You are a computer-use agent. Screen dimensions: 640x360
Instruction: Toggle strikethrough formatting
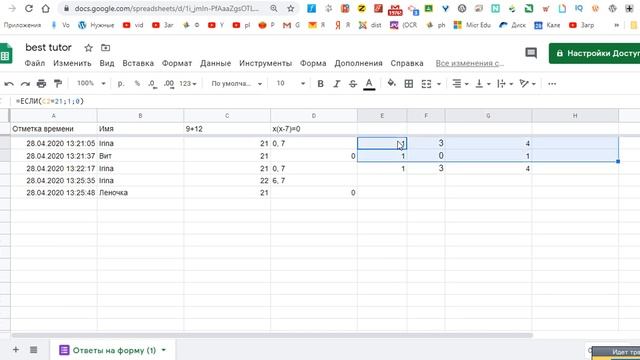coord(353,84)
